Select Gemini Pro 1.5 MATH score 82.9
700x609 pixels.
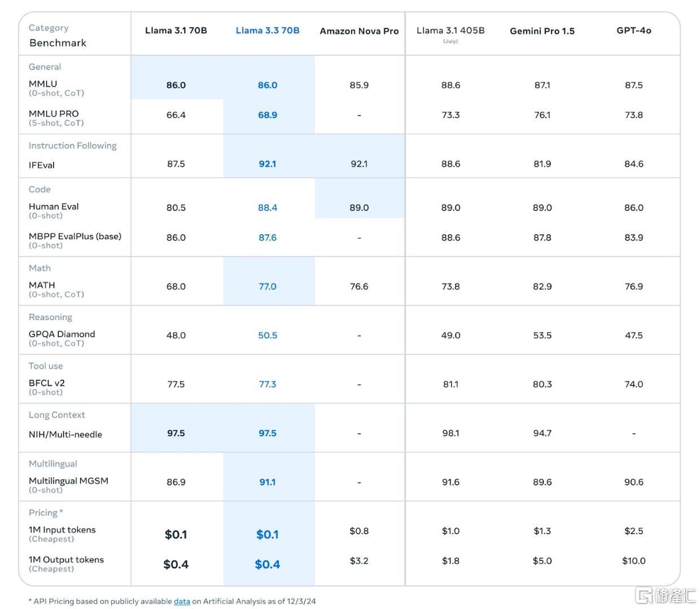(542, 287)
